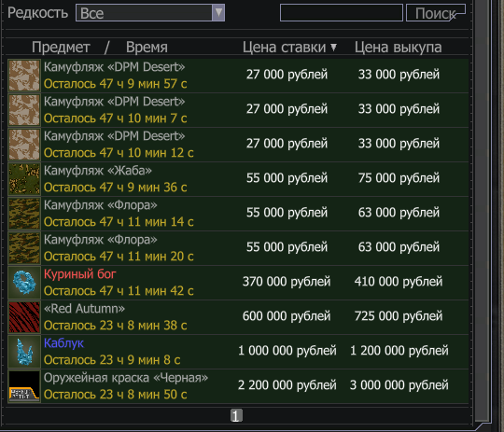Select the Каблук artifact icon

tap(24, 352)
